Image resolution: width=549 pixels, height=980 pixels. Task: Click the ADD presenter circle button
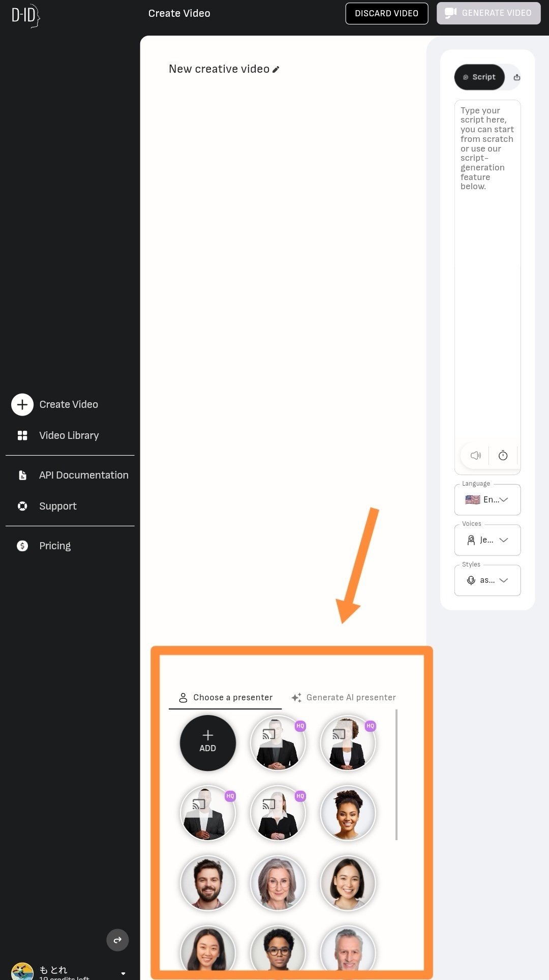(x=208, y=743)
